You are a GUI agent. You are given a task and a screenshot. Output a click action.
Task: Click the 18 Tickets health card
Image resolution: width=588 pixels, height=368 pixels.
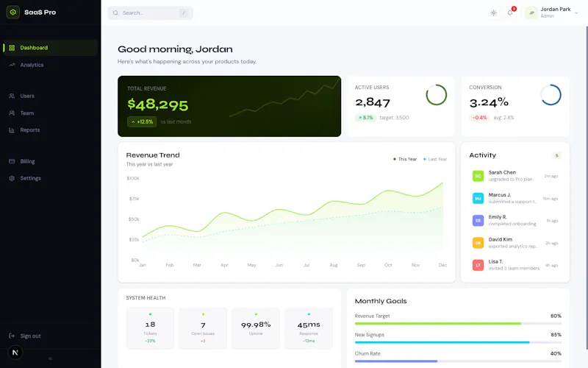[x=150, y=328]
